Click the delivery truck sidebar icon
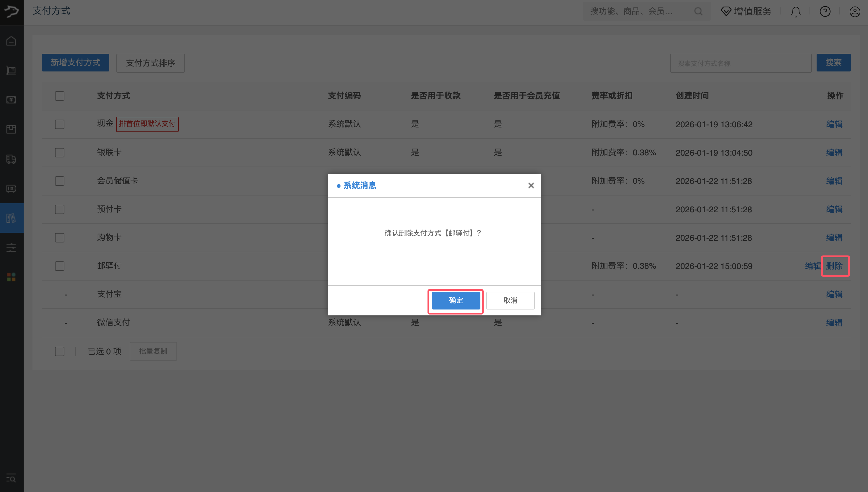 tap(11, 159)
